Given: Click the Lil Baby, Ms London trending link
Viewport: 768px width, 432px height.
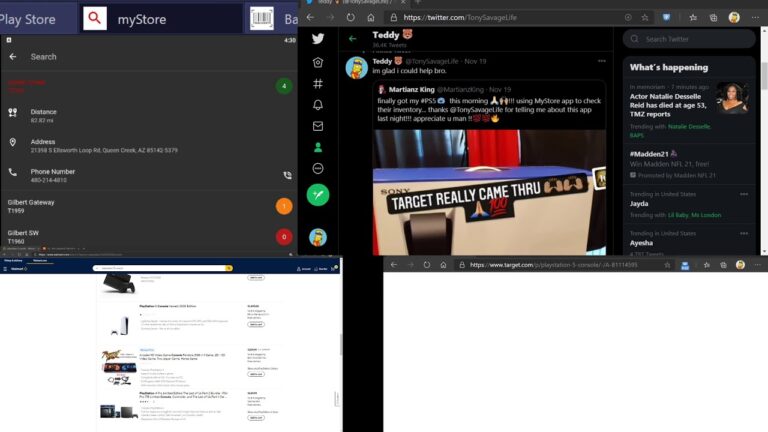Looking at the screenshot, I should coord(695,215).
